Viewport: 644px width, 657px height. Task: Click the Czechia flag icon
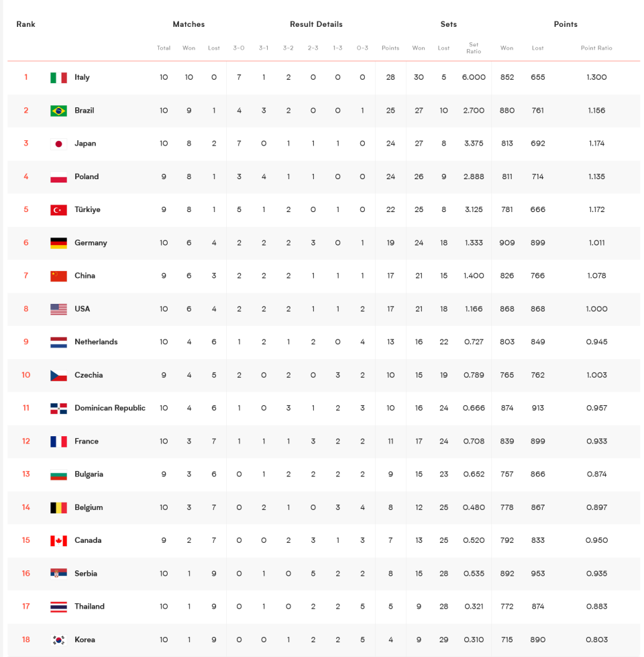pos(58,375)
